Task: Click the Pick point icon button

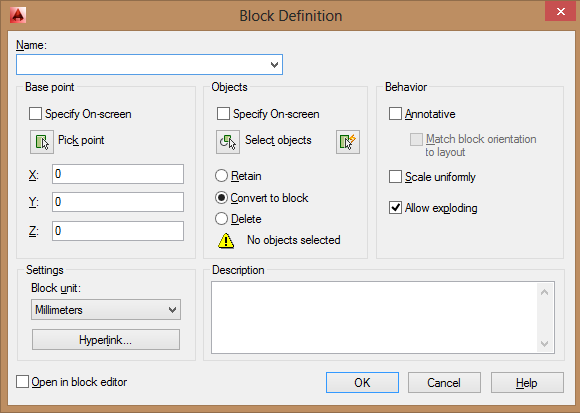Action: coord(42,142)
